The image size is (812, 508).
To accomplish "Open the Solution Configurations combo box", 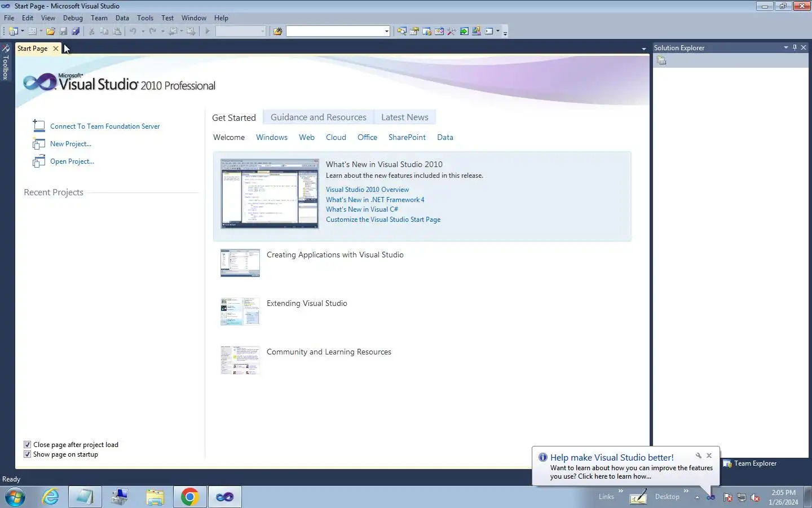I will (241, 31).
